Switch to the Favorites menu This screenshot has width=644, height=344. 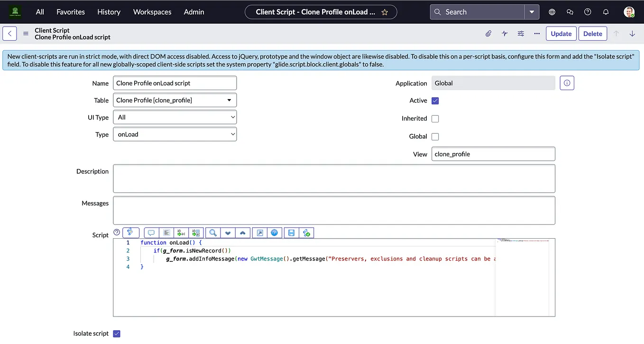tap(70, 12)
